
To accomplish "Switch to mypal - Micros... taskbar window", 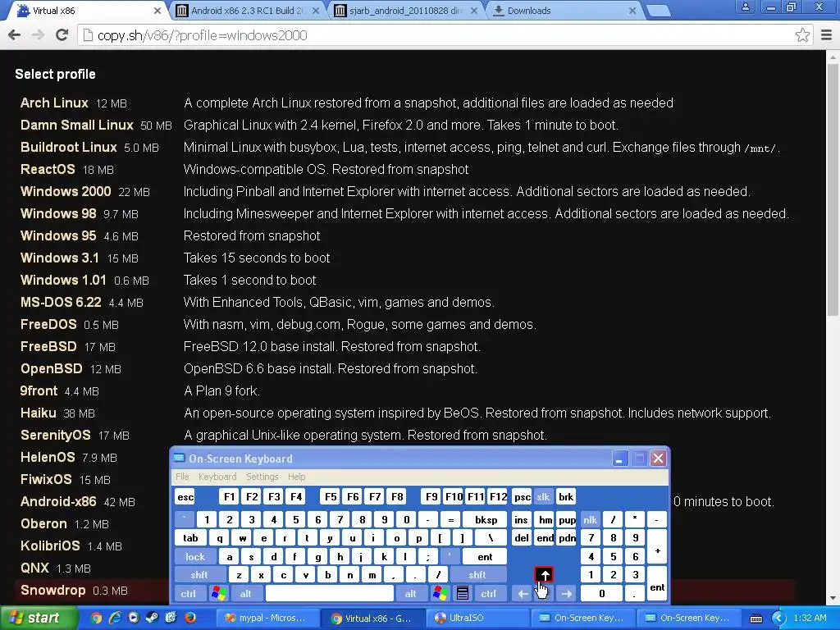I will [x=267, y=619].
